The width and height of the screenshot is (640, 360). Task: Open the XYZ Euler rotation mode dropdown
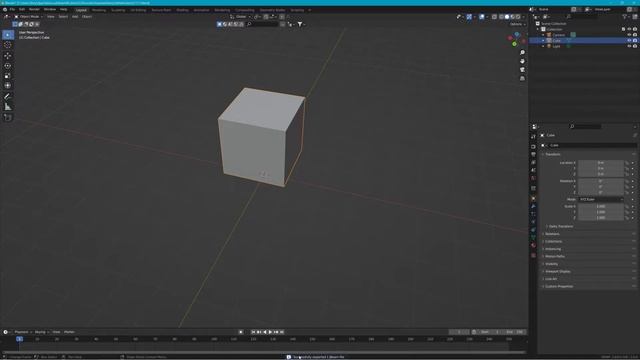click(601, 200)
